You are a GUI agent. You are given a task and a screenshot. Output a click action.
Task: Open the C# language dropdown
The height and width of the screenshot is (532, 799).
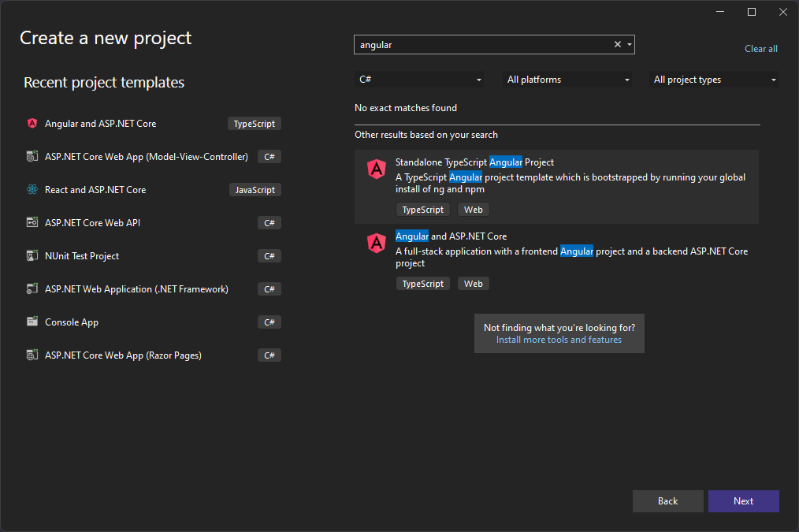pos(420,79)
